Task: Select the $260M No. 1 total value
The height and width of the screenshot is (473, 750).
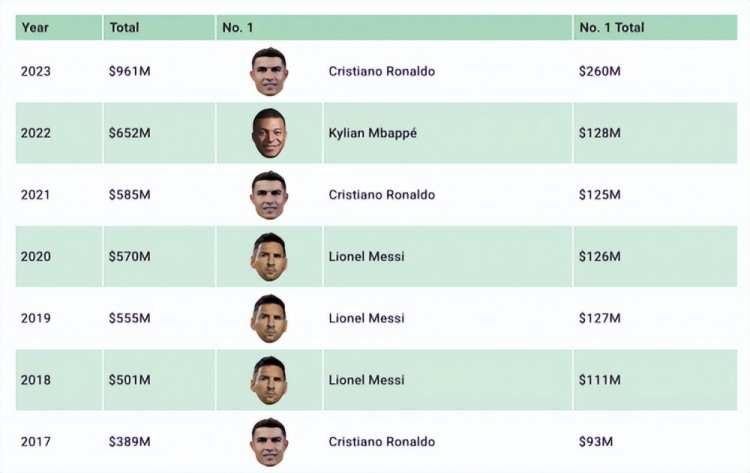Action: click(599, 72)
